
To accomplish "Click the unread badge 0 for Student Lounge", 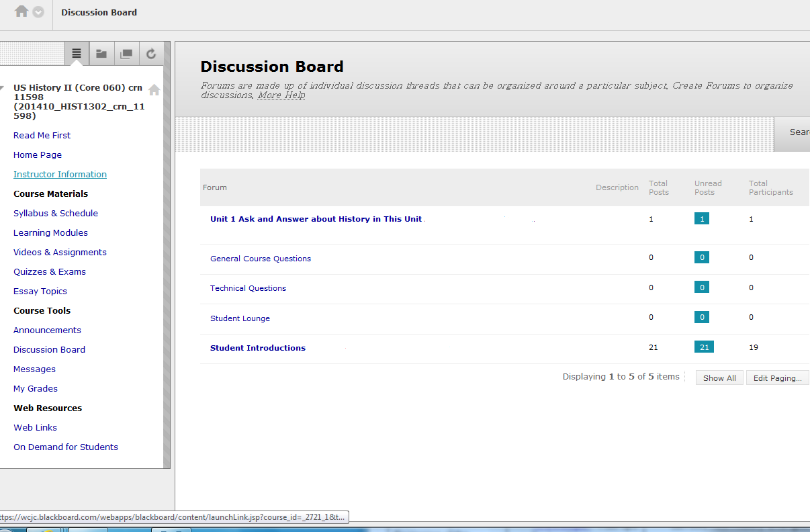I will click(702, 317).
